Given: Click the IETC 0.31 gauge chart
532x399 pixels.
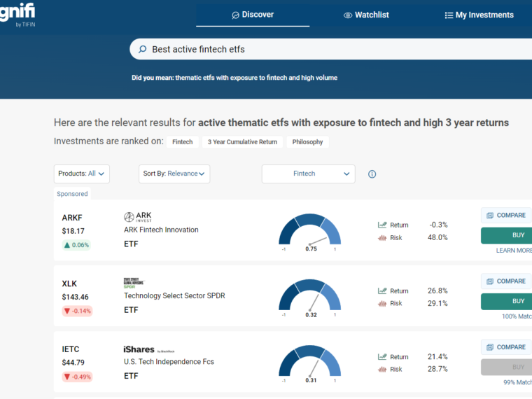Looking at the screenshot, I should [x=310, y=364].
